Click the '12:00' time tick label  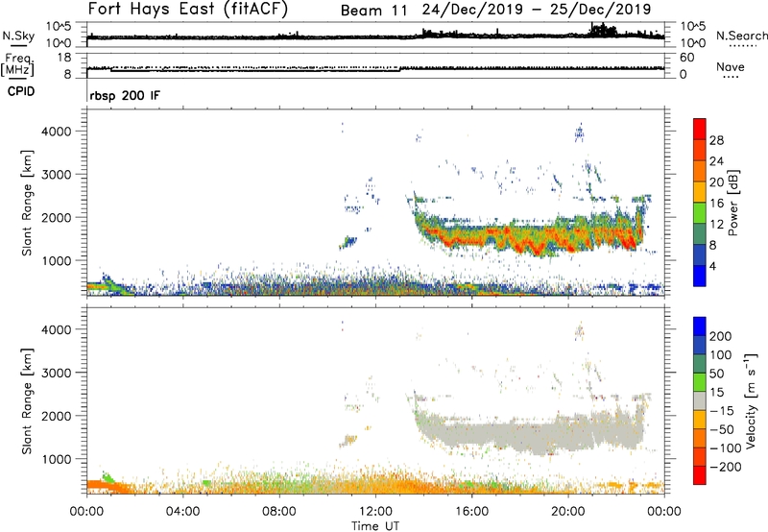(x=375, y=512)
